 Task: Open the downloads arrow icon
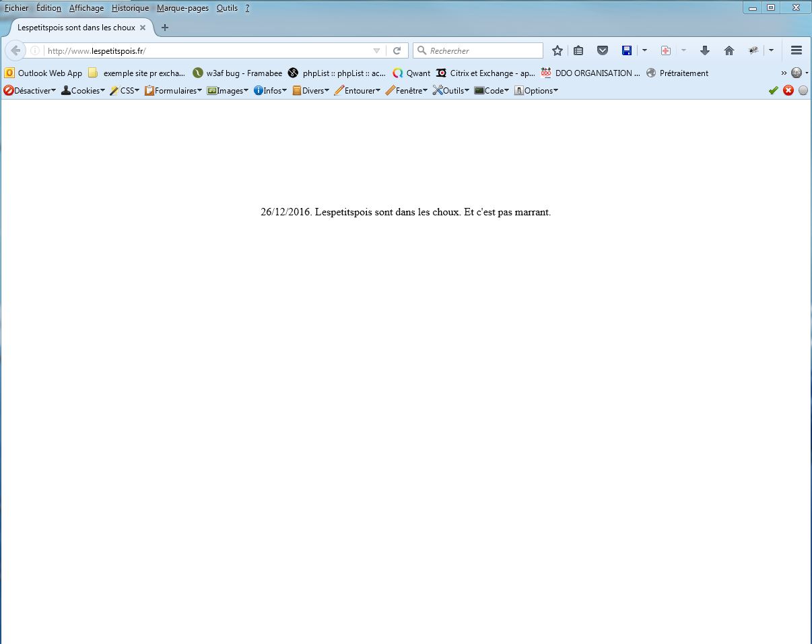705,50
